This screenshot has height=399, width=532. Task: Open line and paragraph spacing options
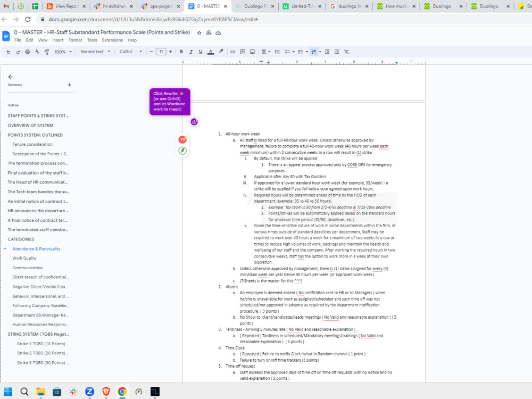277,52
